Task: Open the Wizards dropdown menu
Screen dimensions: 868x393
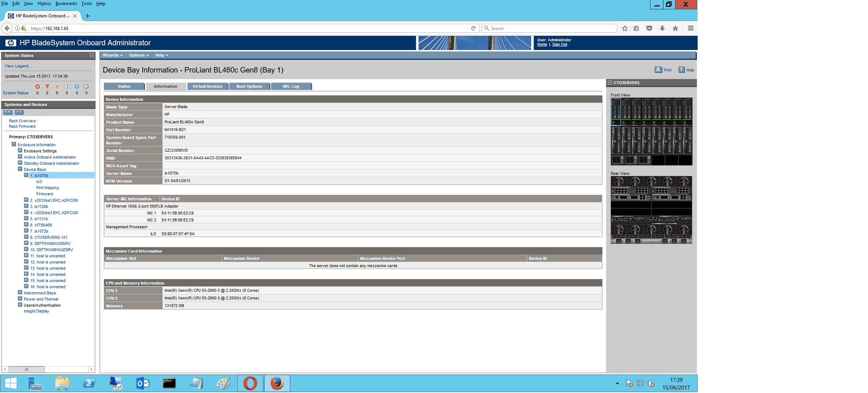Action: pyautogui.click(x=112, y=55)
